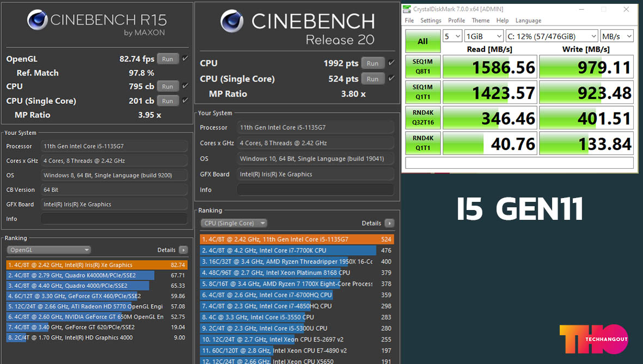Select the GeForce GTX 460 ranking row

[x=97, y=296]
